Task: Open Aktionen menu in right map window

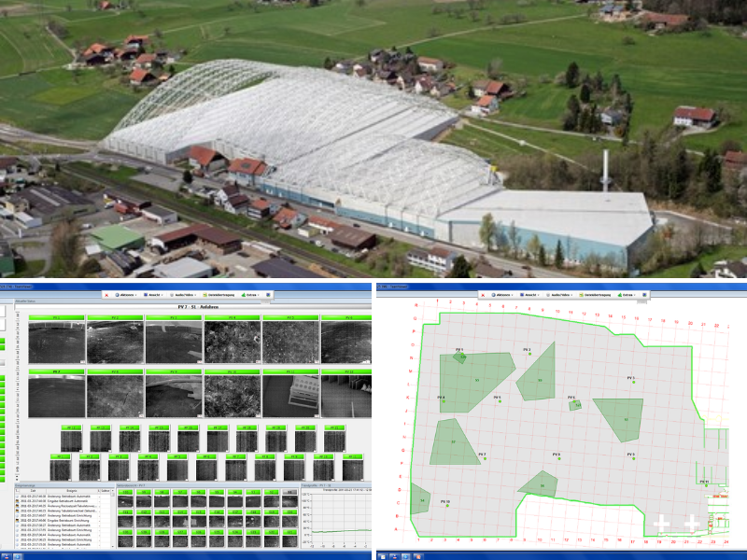Action: point(502,295)
